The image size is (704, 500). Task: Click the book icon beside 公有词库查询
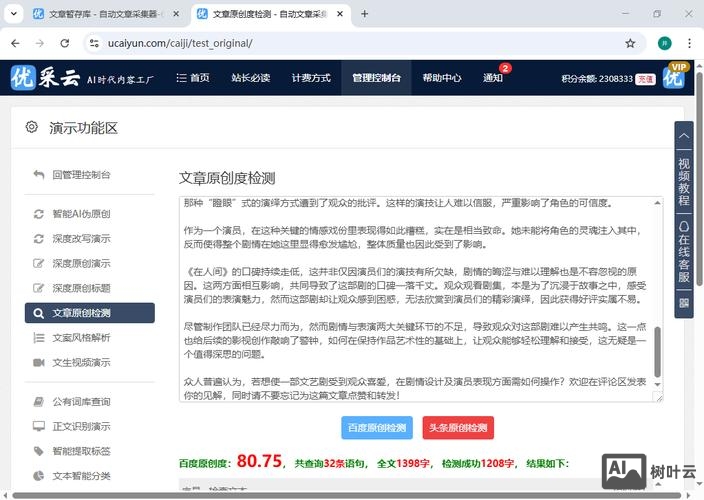(x=39, y=402)
